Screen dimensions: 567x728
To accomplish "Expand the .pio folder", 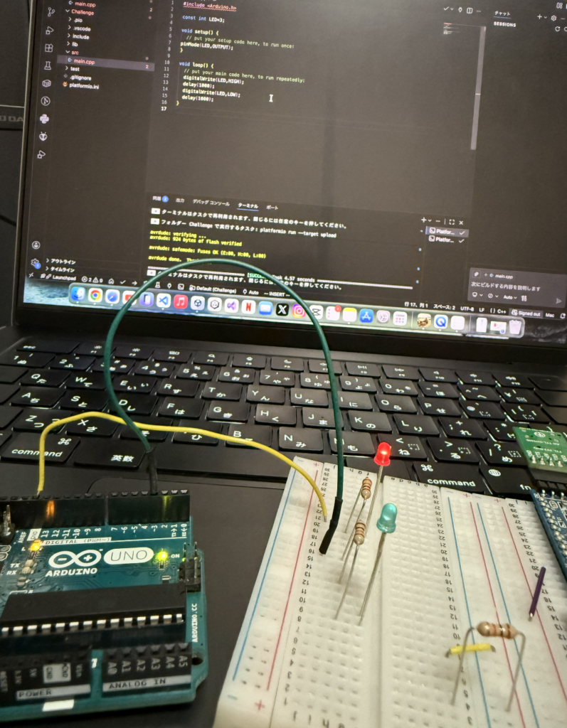I will coord(78,20).
